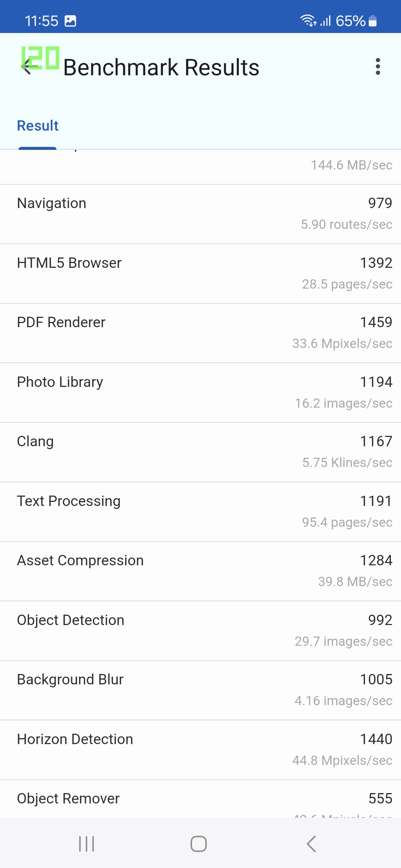Screen dimensions: 401x868
Task: Tap the Android recent apps icon
Action: pyautogui.click(x=87, y=844)
